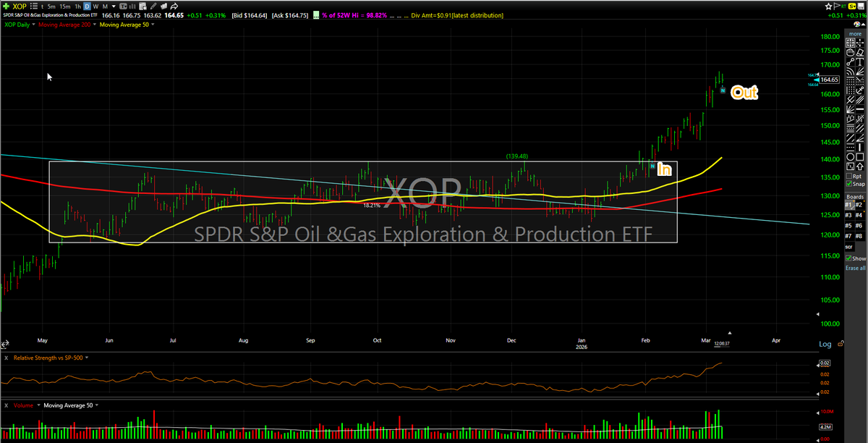Image resolution: width=868 pixels, height=443 pixels.
Task: Toggle the Log scale setting
Action: pyautogui.click(x=825, y=344)
